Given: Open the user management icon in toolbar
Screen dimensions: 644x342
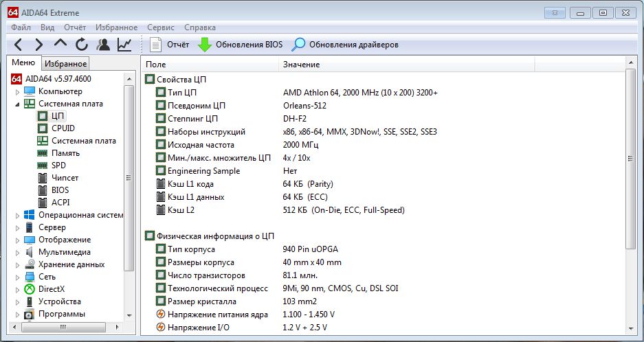Looking at the screenshot, I should pyautogui.click(x=103, y=45).
